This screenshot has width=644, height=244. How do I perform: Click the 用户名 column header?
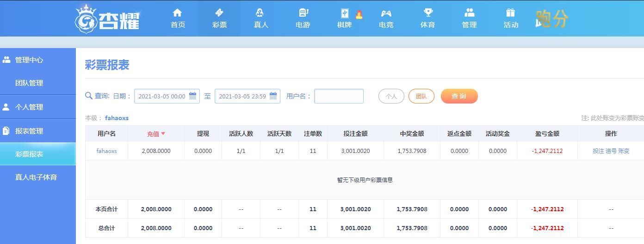(106, 134)
